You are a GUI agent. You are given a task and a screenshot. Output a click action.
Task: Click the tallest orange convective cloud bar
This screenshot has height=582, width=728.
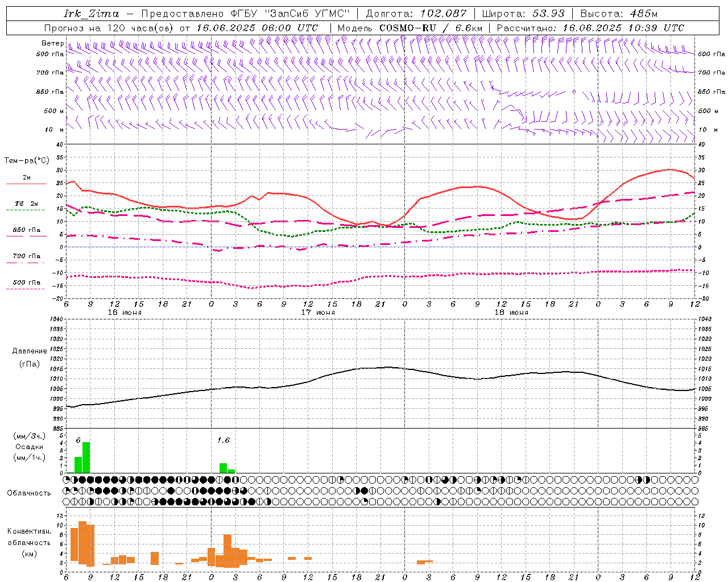coord(82,542)
